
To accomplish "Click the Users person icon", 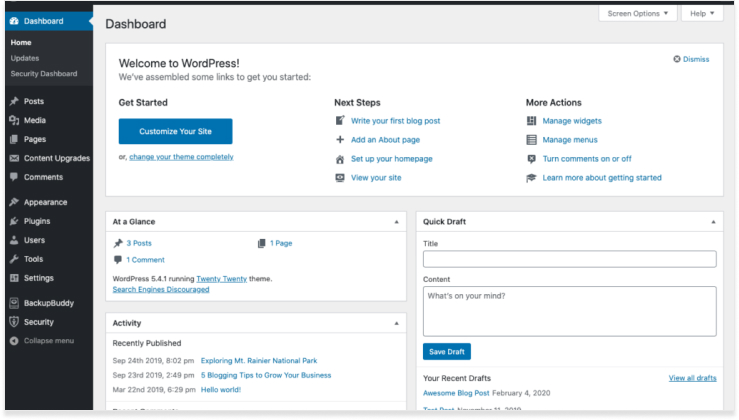I will click(x=14, y=240).
